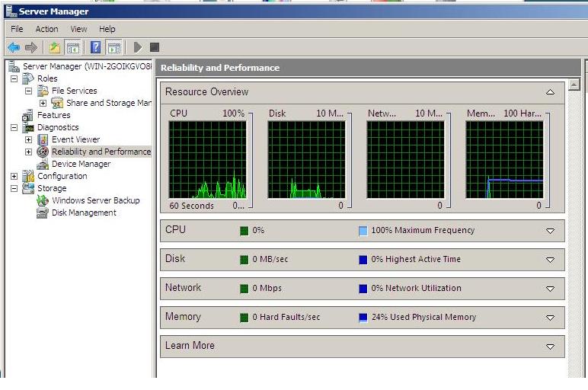The width and height of the screenshot is (588, 390).
Task: Click the green swatch beside CPU 0%
Action: pyautogui.click(x=244, y=231)
